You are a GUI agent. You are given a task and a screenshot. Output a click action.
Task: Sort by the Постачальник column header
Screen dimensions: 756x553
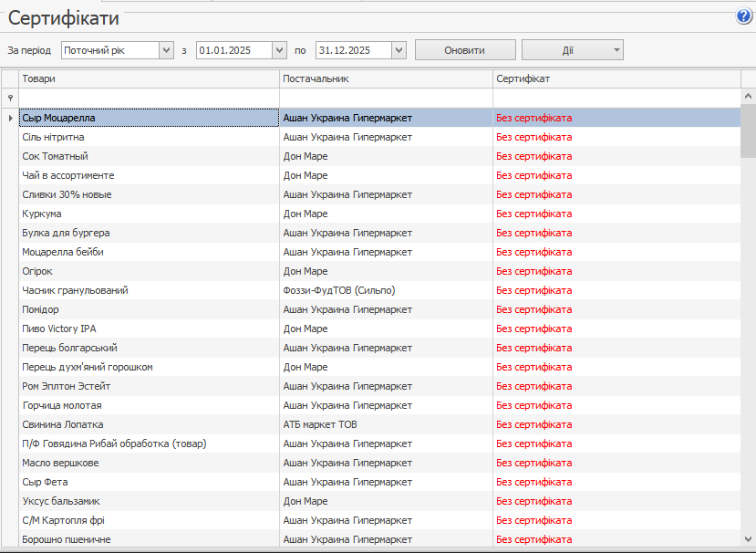pos(386,78)
